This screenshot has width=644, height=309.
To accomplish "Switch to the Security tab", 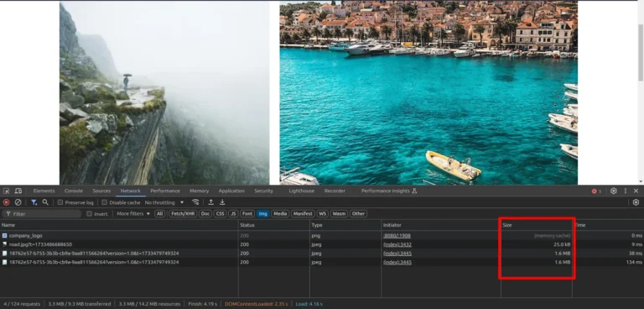I will (263, 191).
